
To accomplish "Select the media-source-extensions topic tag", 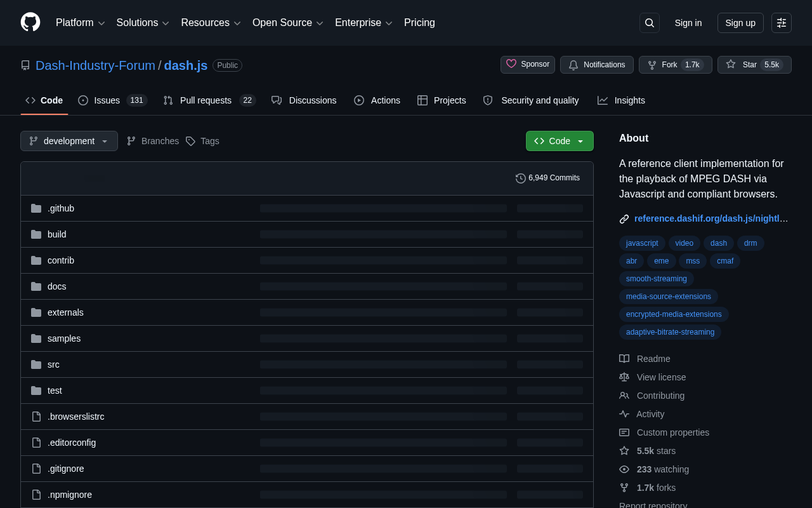I will (669, 297).
